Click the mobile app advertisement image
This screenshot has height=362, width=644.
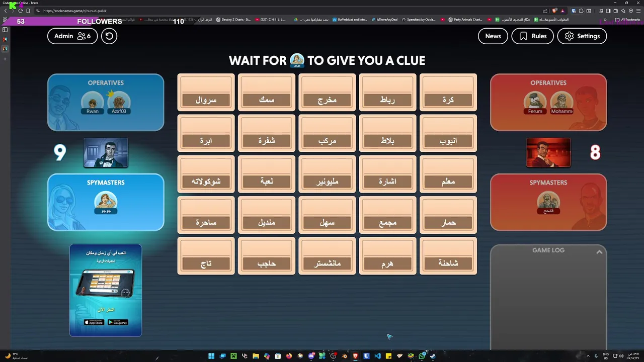106,290
